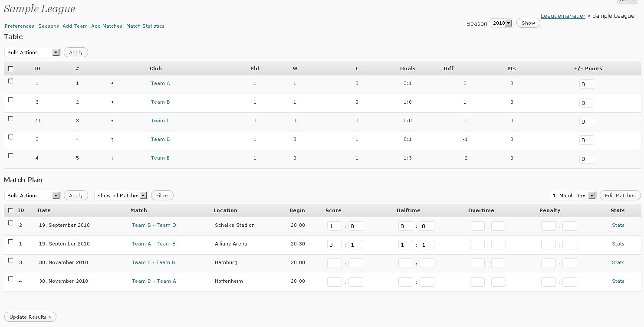Image resolution: width=644 pixels, height=327 pixels.
Task: Open the Leaguemanager breadcrumb link
Action: (x=563, y=16)
